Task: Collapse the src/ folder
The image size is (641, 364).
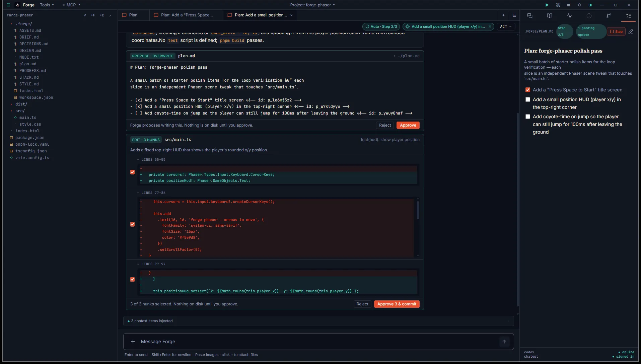Action: 20,111
